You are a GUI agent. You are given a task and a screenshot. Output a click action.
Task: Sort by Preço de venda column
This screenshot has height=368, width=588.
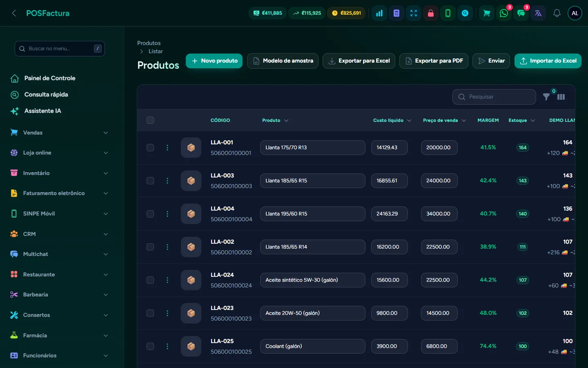tap(444, 120)
